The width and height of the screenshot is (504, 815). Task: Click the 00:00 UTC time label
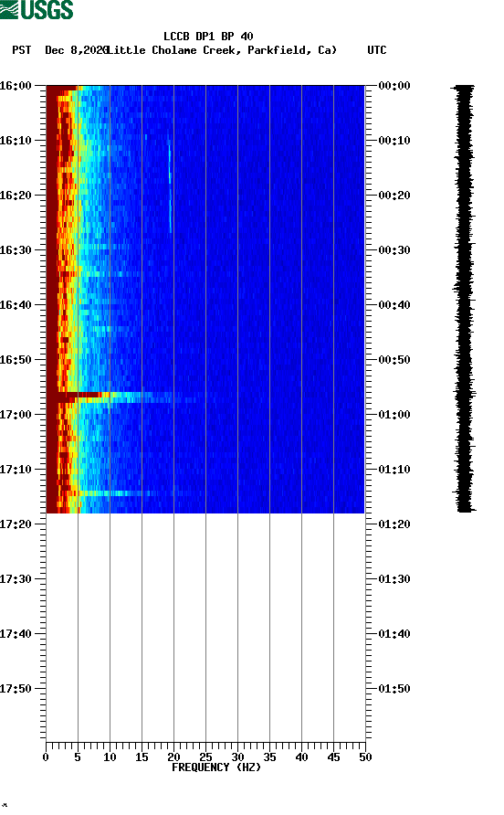(394, 86)
